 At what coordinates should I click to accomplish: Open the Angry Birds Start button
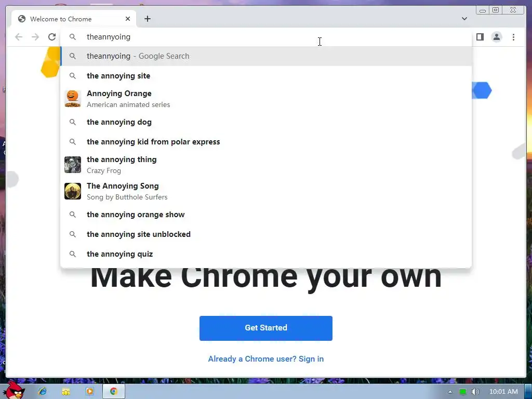point(14,391)
